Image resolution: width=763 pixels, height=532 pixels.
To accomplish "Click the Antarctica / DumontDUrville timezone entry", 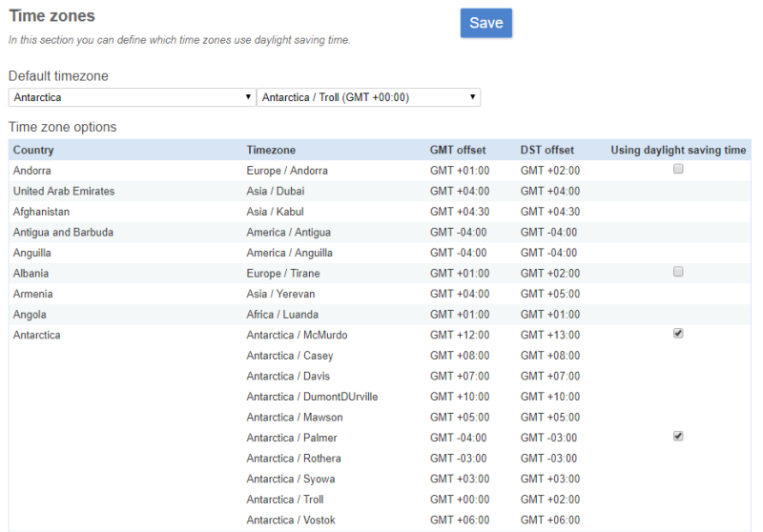I will coord(312,397).
